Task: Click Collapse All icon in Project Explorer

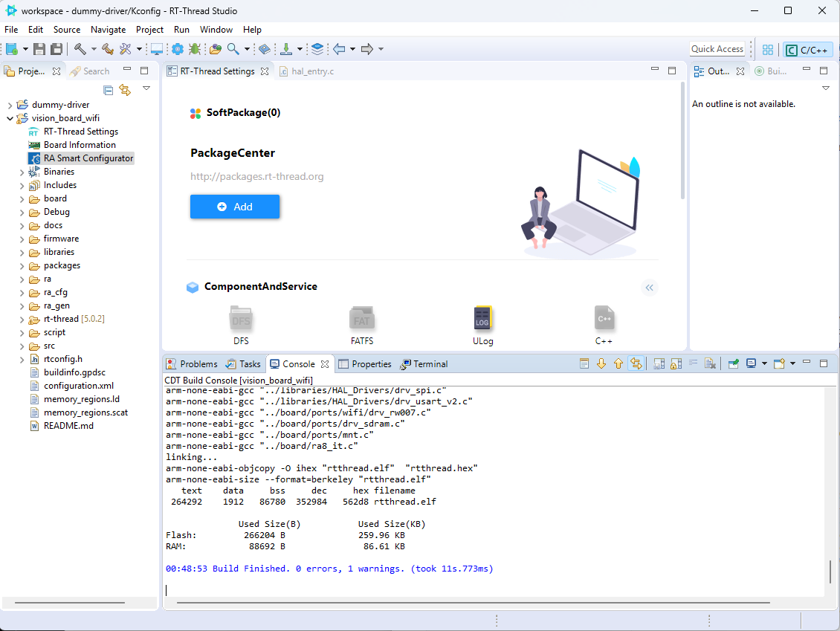Action: click(109, 90)
